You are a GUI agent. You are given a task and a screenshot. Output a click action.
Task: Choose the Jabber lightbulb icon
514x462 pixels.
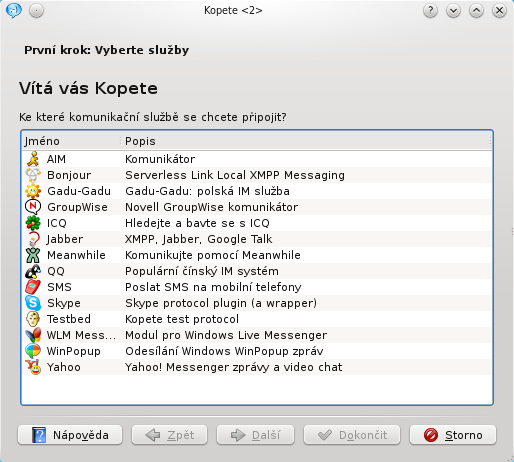33,239
